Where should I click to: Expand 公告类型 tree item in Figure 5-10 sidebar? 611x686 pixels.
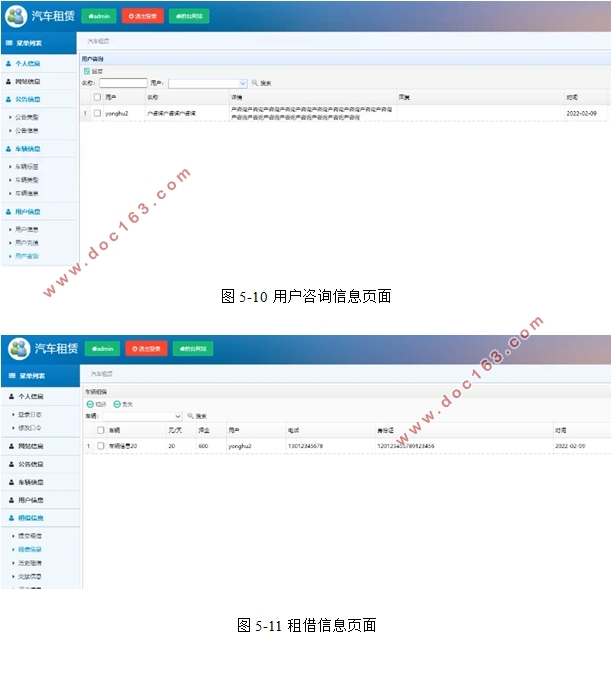(27, 117)
